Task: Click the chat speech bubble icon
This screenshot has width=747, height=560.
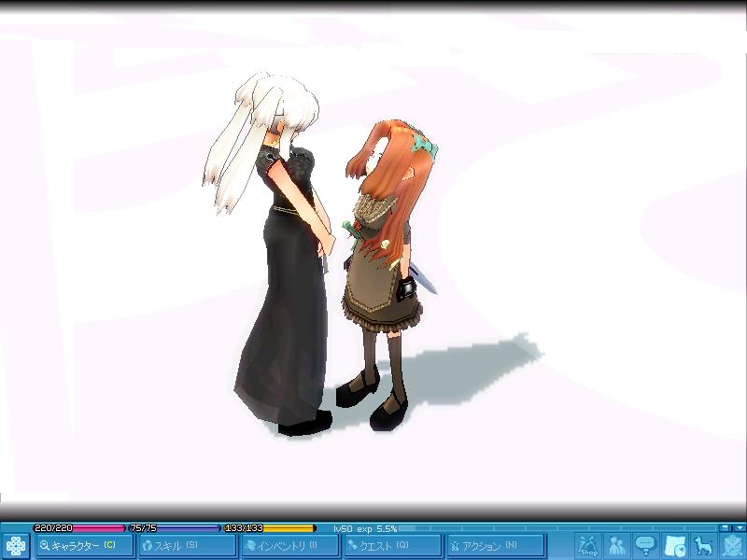Action: click(x=645, y=545)
